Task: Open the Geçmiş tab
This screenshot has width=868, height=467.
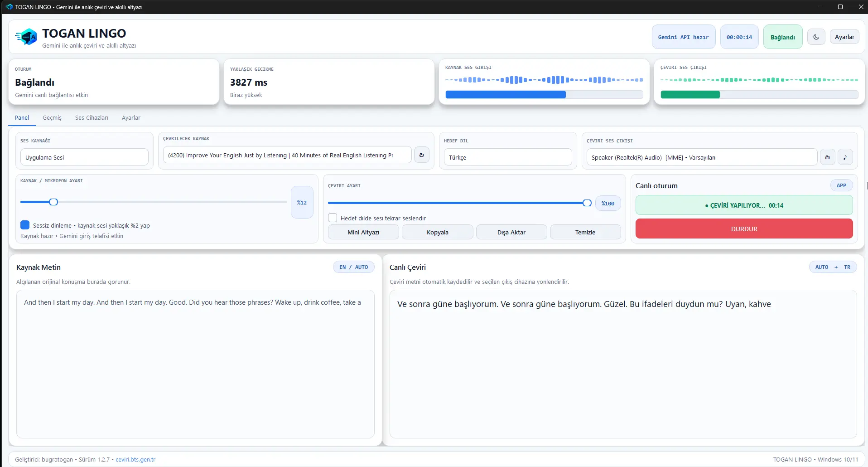Action: pos(52,118)
